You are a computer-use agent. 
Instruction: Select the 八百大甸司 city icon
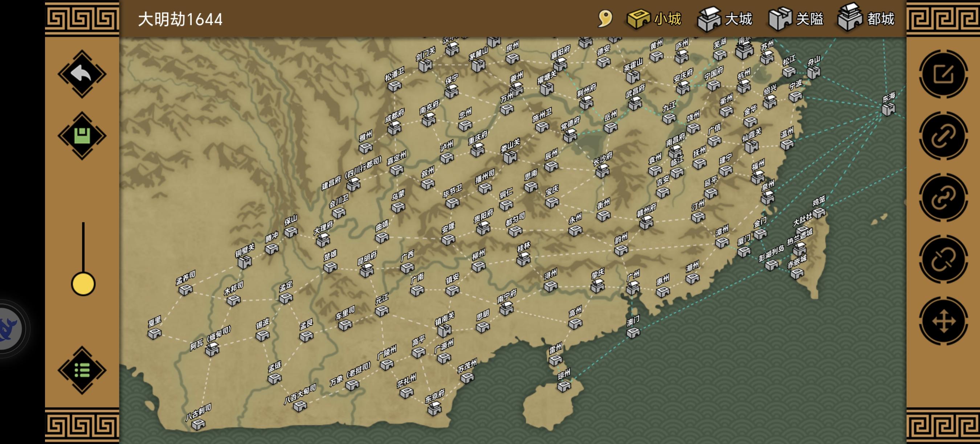pos(300,407)
